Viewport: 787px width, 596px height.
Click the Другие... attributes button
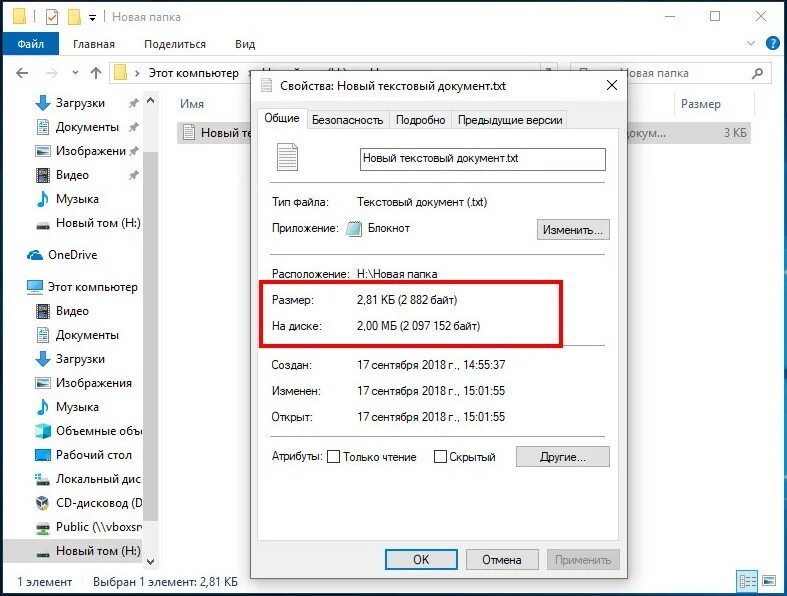[563, 457]
